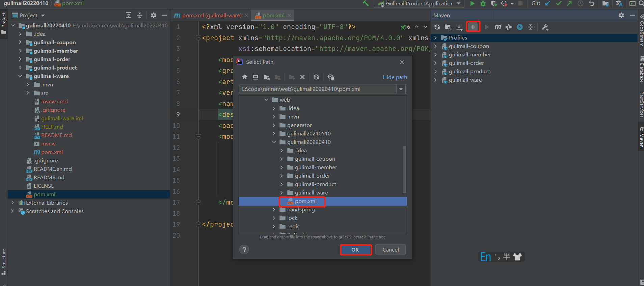Click Add Maven Projects plus button

tap(473, 27)
